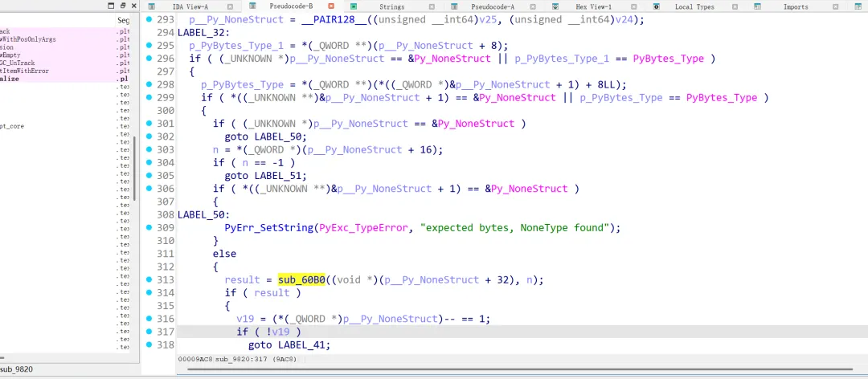Screen dimensions: 868x379
Task: Set breakpoint dot on line 316
Action: 149,318
